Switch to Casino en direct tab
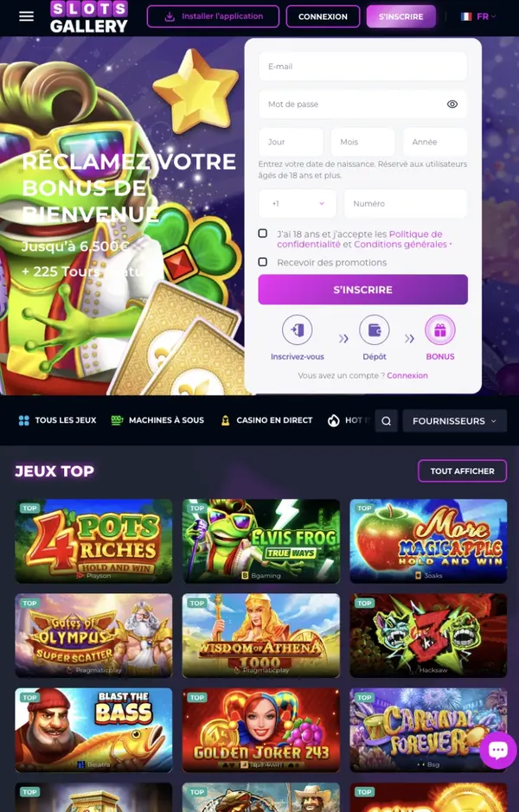Image resolution: width=519 pixels, height=812 pixels. pyautogui.click(x=266, y=420)
